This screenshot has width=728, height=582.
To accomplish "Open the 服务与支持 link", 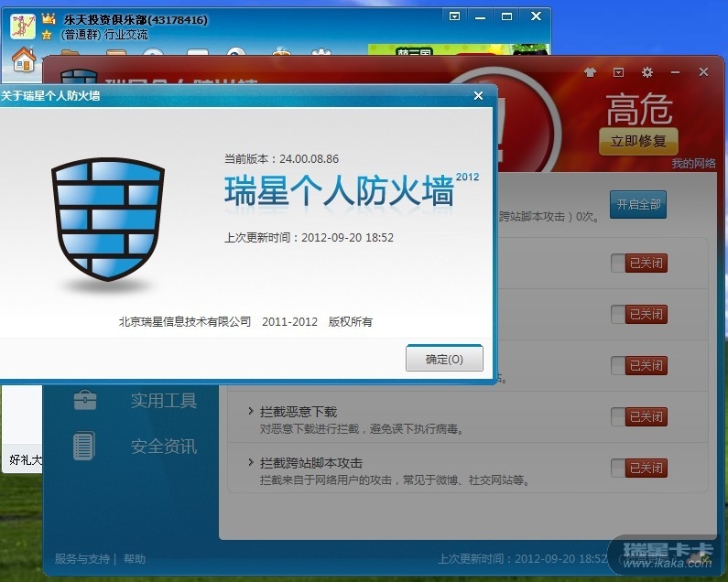I will pos(82,559).
